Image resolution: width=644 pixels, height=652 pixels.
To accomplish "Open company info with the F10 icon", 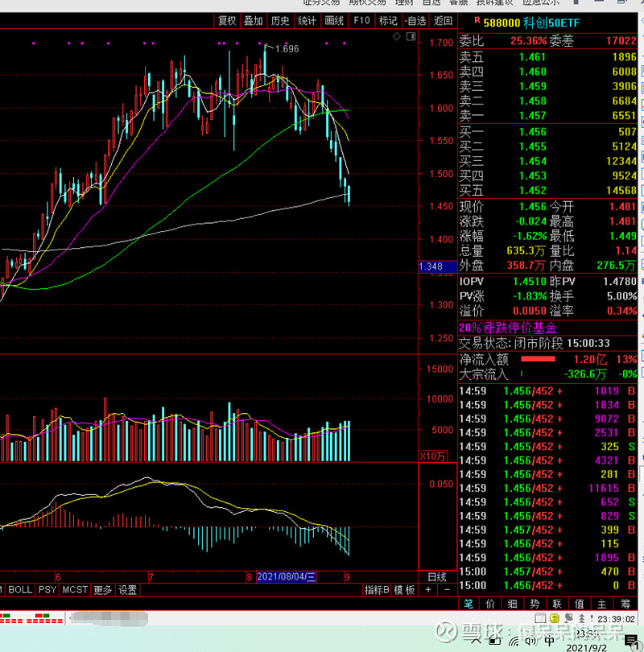I will [x=361, y=23].
